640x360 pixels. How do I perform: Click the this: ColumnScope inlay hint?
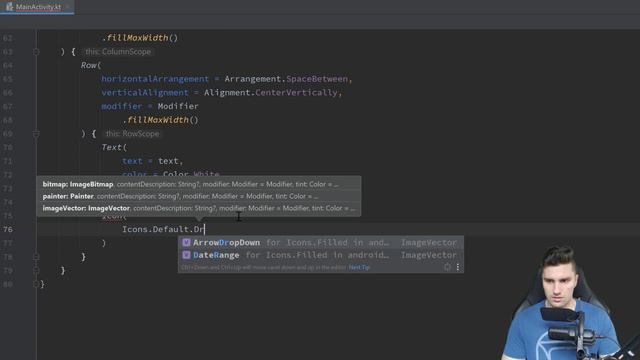coord(118,52)
